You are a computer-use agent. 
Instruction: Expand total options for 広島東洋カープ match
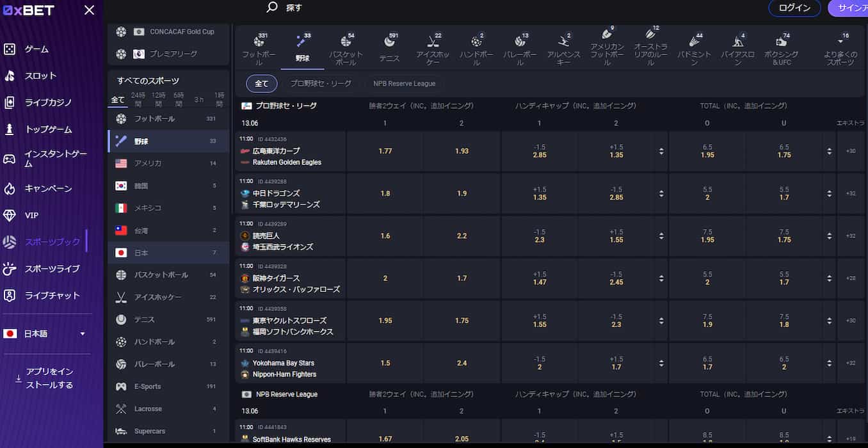(x=829, y=152)
